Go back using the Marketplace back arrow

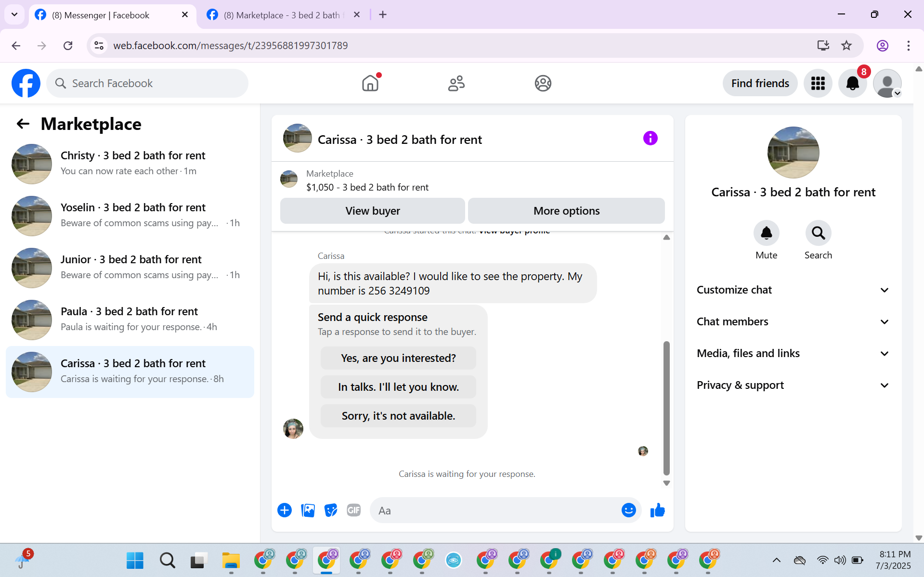pos(23,124)
